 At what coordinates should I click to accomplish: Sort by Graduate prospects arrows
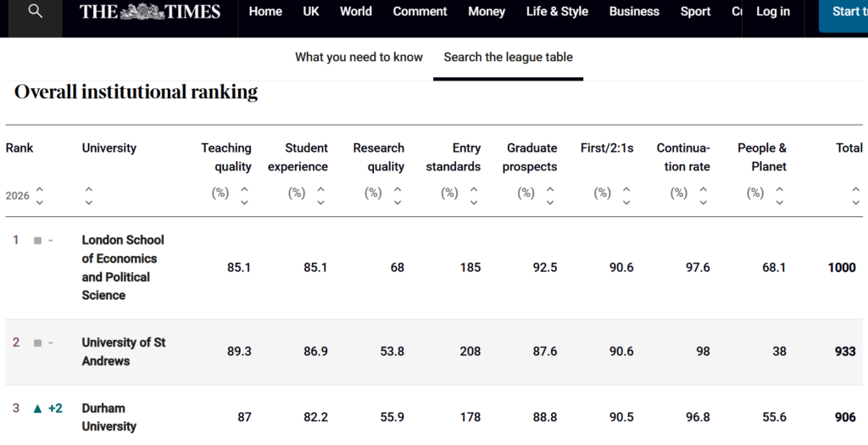[x=549, y=196]
